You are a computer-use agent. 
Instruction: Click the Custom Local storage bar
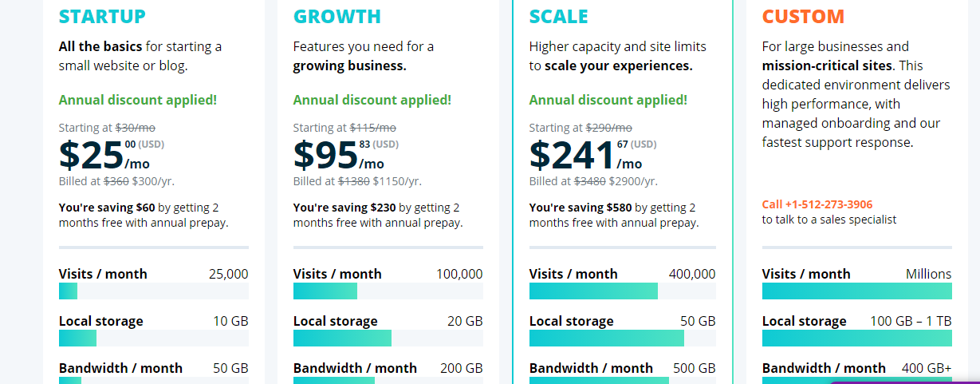click(857, 338)
